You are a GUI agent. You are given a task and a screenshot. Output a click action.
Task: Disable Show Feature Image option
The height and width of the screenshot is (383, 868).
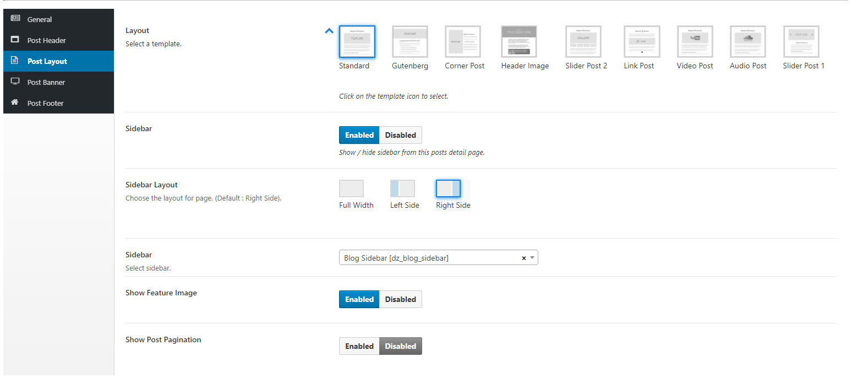point(400,299)
